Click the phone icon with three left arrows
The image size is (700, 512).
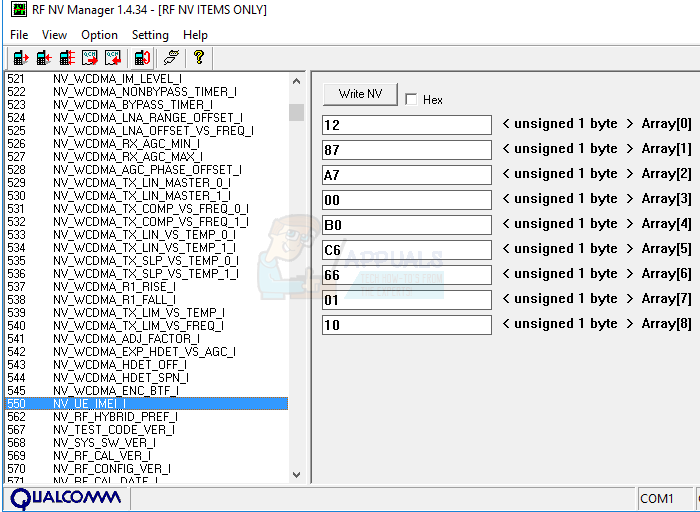point(67,58)
